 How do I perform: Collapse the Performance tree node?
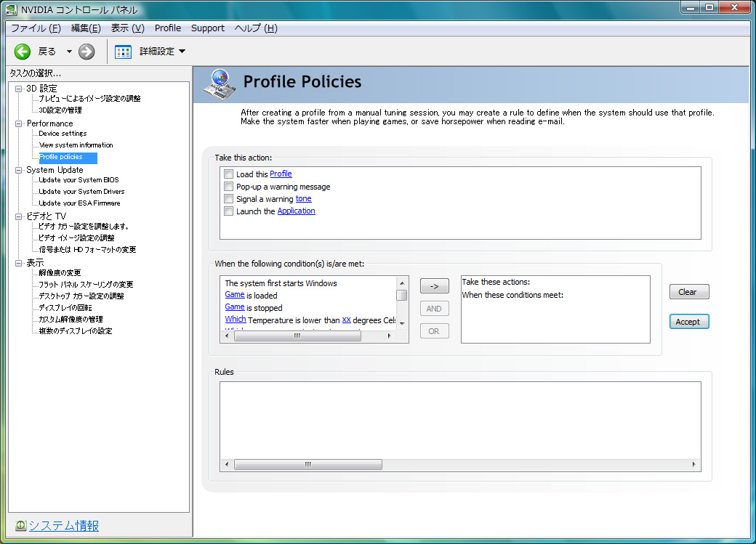[x=19, y=123]
